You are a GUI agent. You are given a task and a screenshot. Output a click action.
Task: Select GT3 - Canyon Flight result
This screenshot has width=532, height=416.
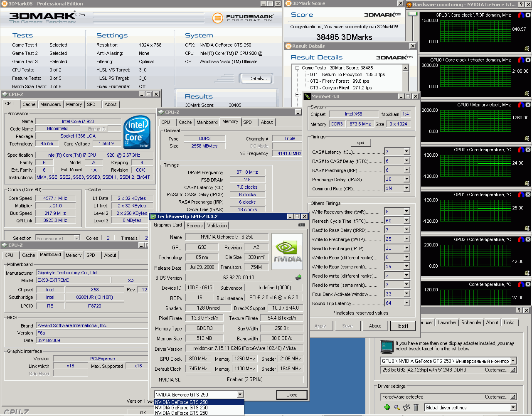pyautogui.click(x=341, y=88)
